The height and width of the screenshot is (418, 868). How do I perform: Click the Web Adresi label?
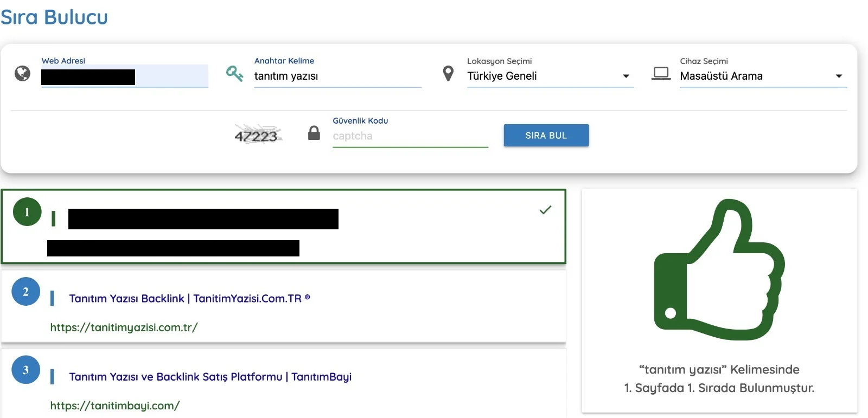(x=63, y=61)
